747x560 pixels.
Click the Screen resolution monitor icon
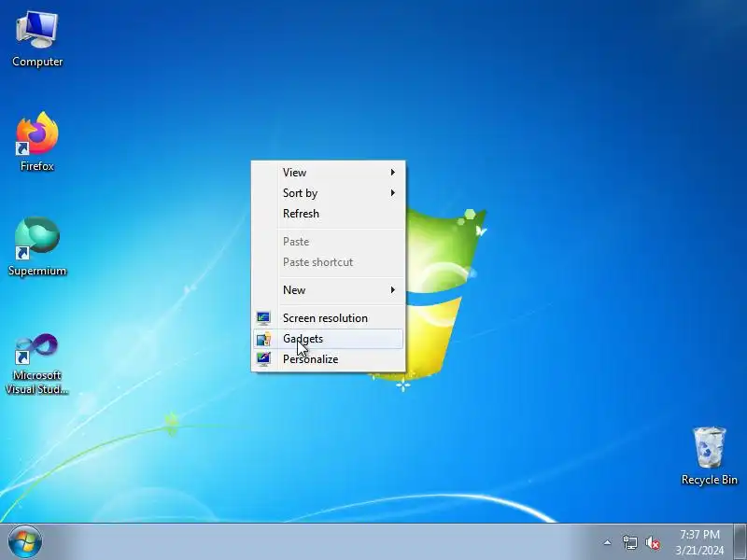tap(263, 317)
